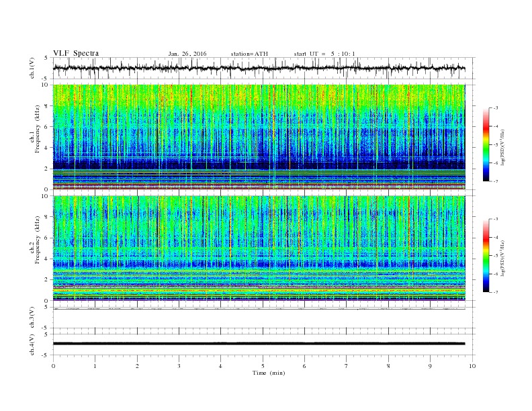The width and height of the screenshot is (532, 411).
Task: Click the 8 minute tick on time axis
Action: tap(388, 366)
